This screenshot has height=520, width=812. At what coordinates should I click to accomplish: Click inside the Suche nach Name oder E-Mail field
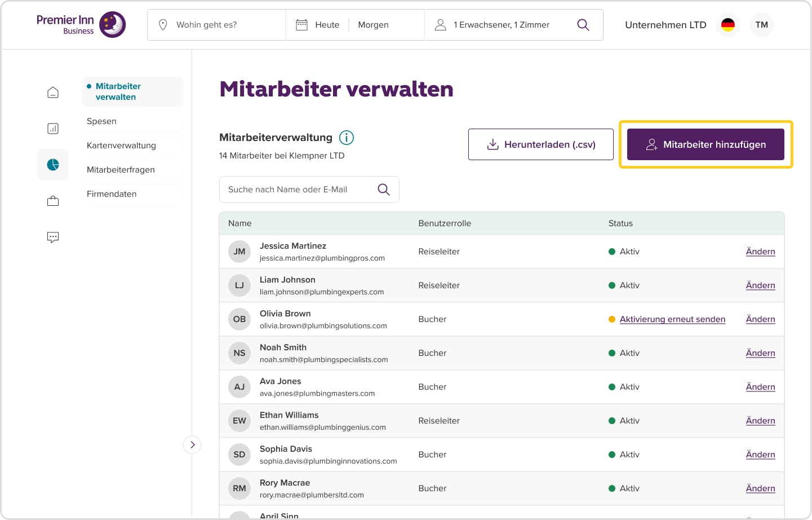(299, 189)
